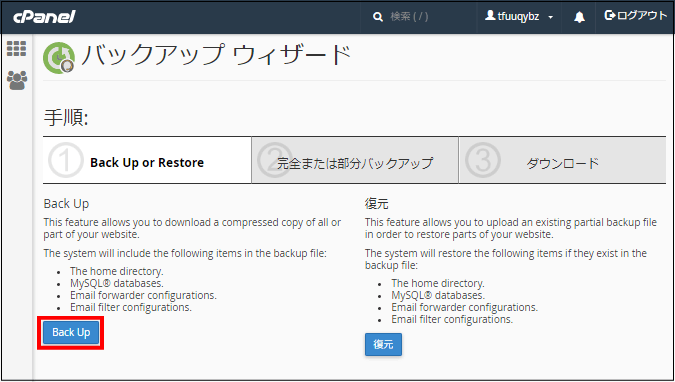The width and height of the screenshot is (675, 382).
Task: Click the ログアウト link
Action: (x=635, y=16)
